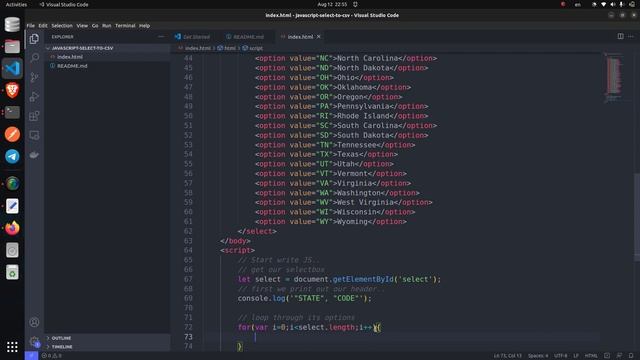640x360 pixels.
Task: Click the Wyoming option line
Action: 331,222
